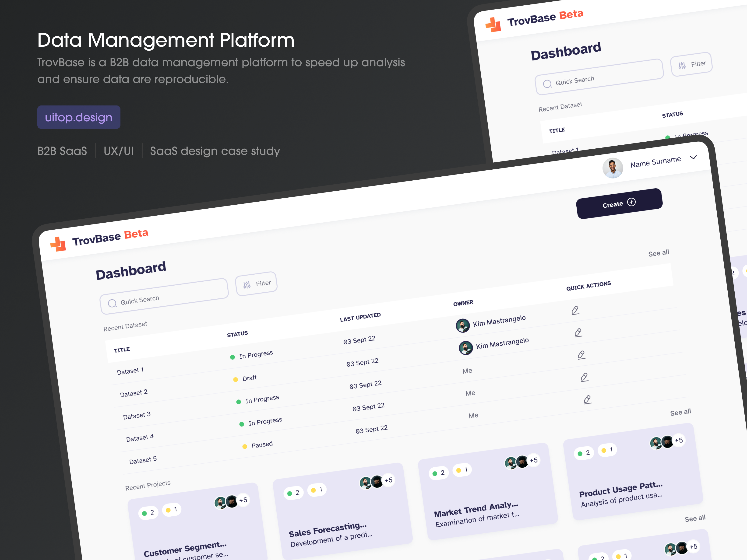
Task: Click the edit pencil icon for Dataset 2
Action: click(x=578, y=332)
